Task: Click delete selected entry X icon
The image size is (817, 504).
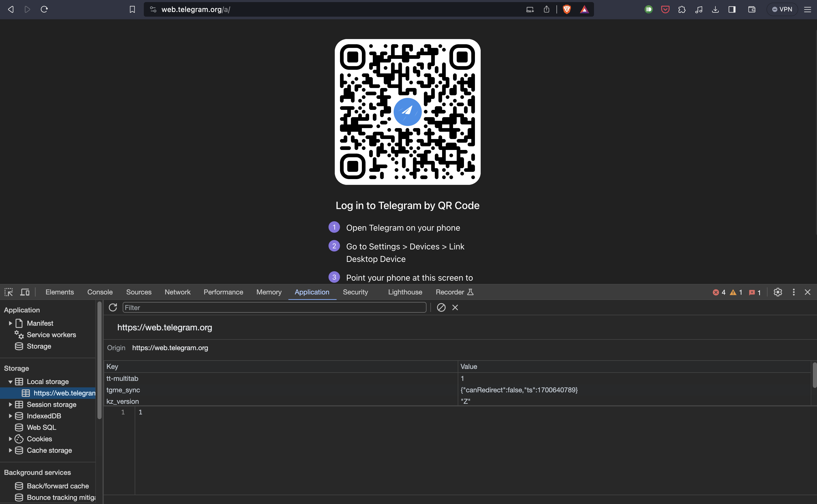Action: [455, 307]
